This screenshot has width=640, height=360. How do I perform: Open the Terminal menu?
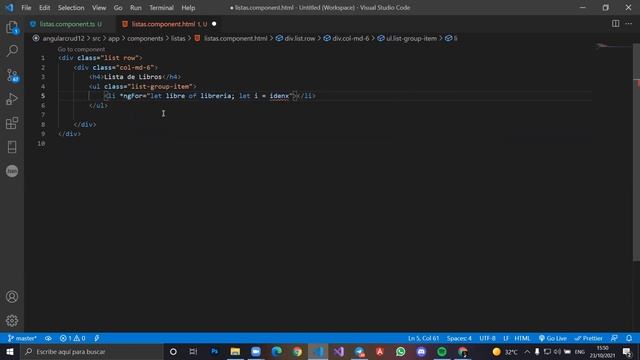(x=161, y=8)
